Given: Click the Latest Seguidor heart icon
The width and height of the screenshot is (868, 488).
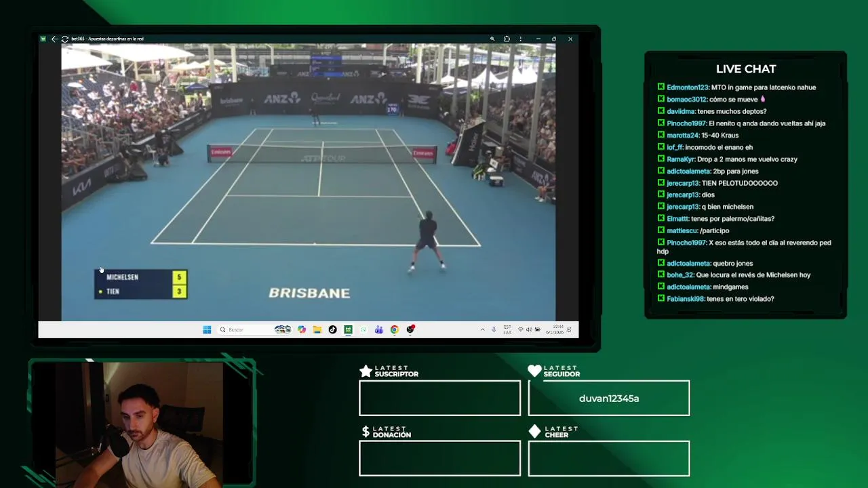Looking at the screenshot, I should tap(534, 371).
